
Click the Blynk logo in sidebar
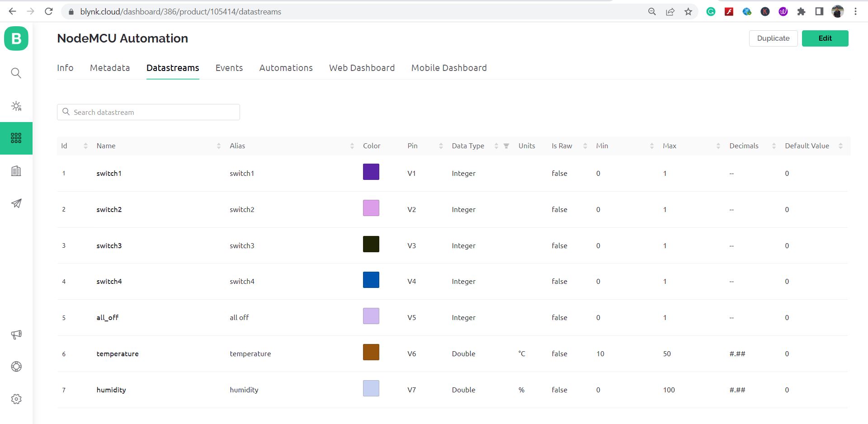(x=16, y=38)
